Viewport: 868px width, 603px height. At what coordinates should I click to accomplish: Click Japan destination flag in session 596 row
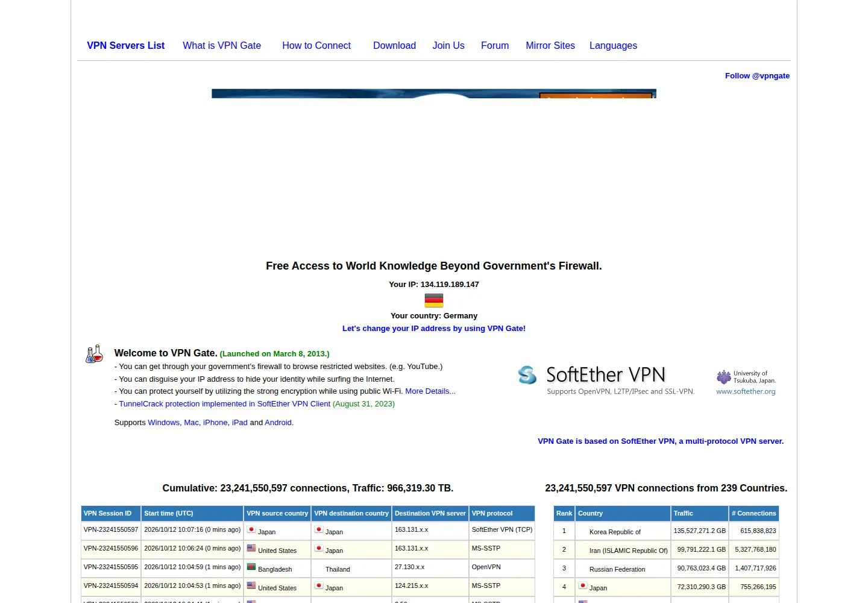tap(319, 548)
